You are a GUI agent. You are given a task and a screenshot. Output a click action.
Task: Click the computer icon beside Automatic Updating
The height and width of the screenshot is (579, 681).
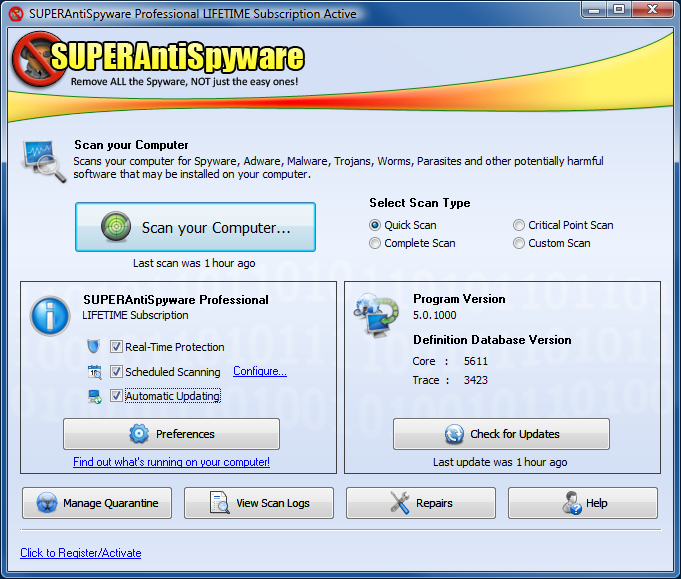(x=95, y=396)
